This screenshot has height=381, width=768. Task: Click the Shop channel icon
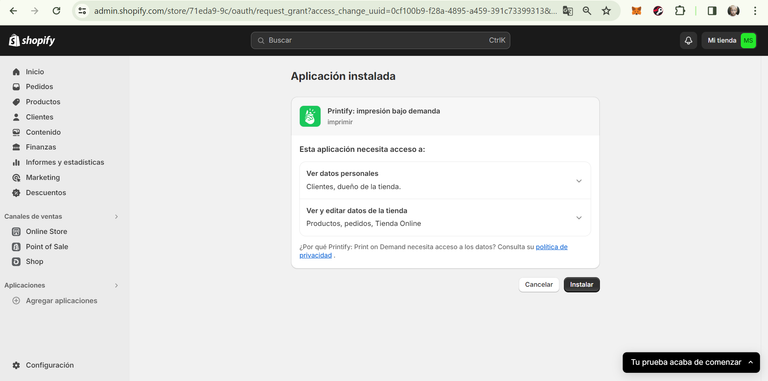16,262
